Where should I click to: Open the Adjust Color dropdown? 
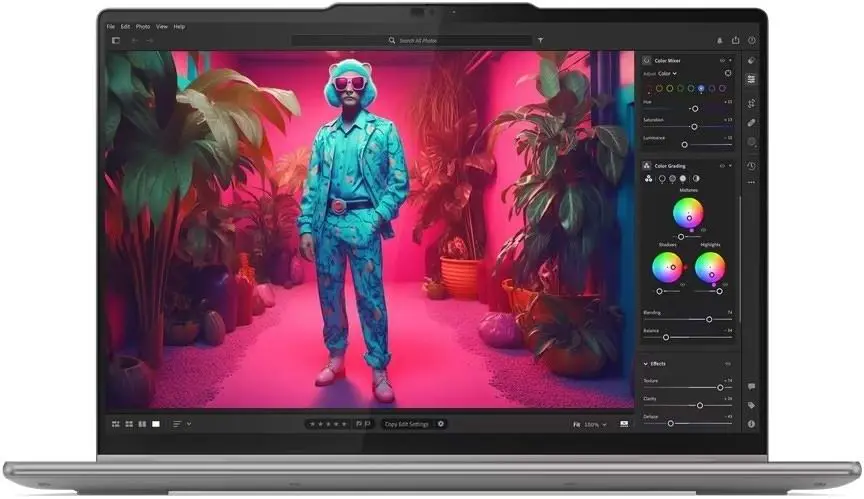click(667, 73)
